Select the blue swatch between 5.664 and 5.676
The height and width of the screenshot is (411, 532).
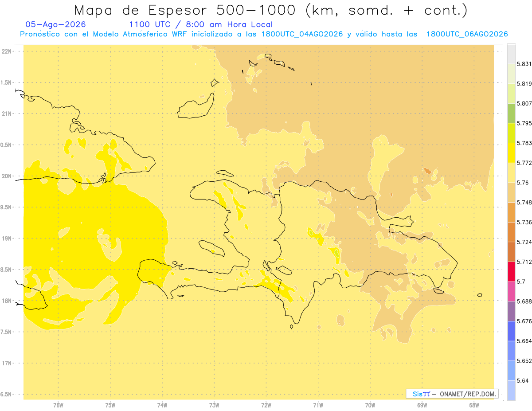click(x=511, y=331)
